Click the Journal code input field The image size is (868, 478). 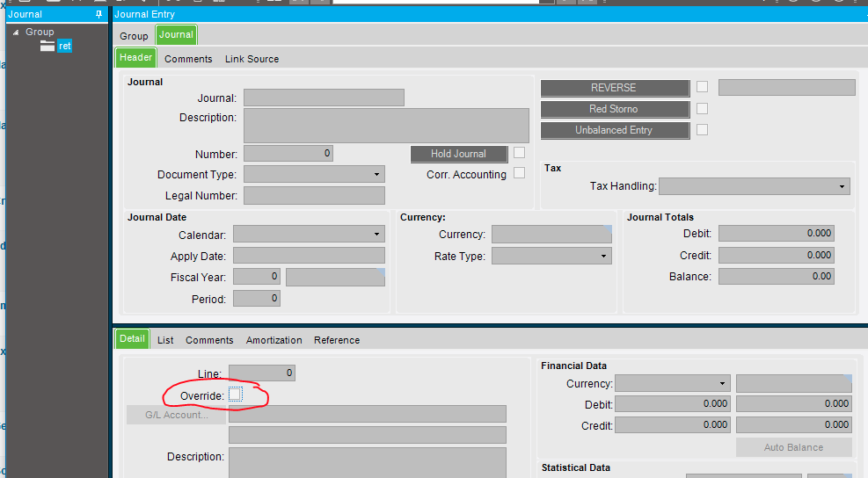tap(324, 98)
